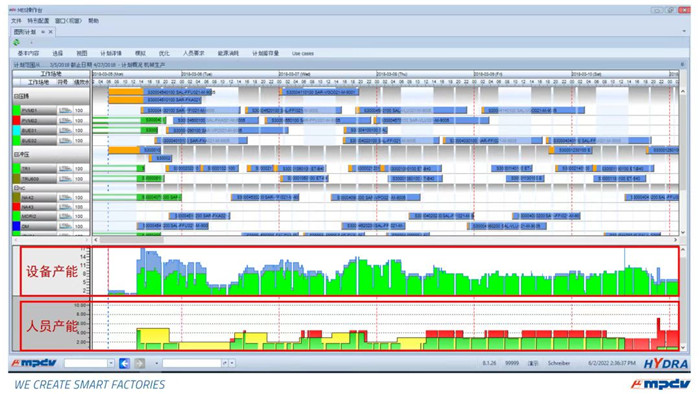Close the 图形计划 tab
The image size is (700, 394).
coord(50,32)
